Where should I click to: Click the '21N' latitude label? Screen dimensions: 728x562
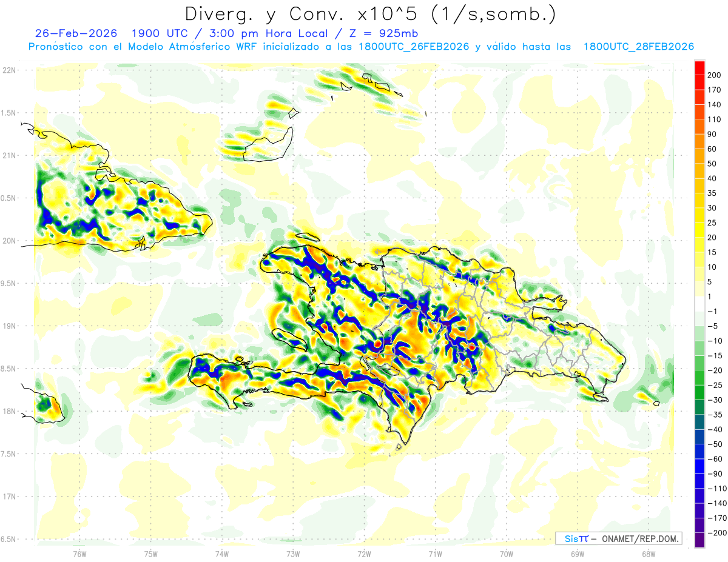[x=10, y=155]
